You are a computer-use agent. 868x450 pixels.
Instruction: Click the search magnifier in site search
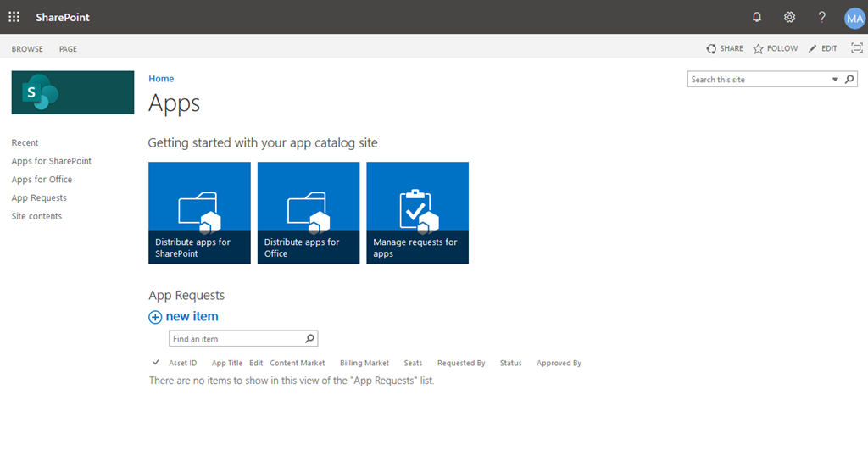pyautogui.click(x=849, y=80)
